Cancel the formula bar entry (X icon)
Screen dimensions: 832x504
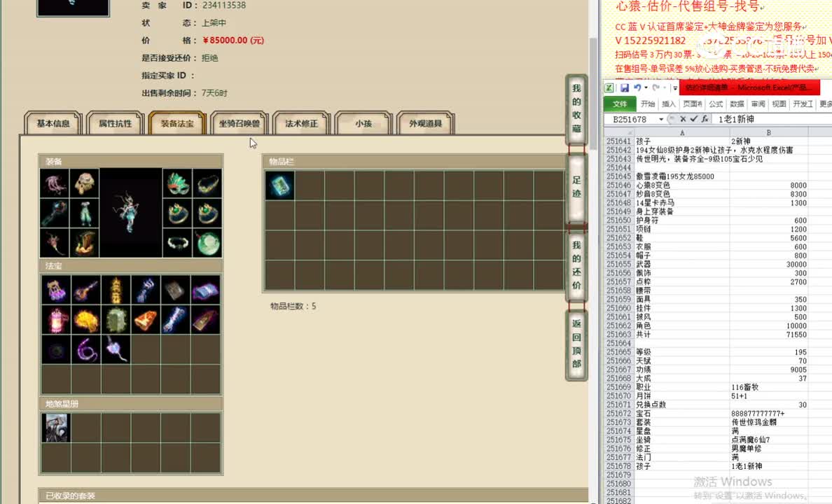(683, 119)
